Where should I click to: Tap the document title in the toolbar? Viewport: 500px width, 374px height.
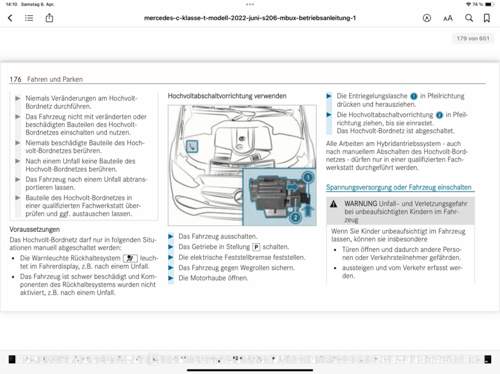(x=250, y=18)
